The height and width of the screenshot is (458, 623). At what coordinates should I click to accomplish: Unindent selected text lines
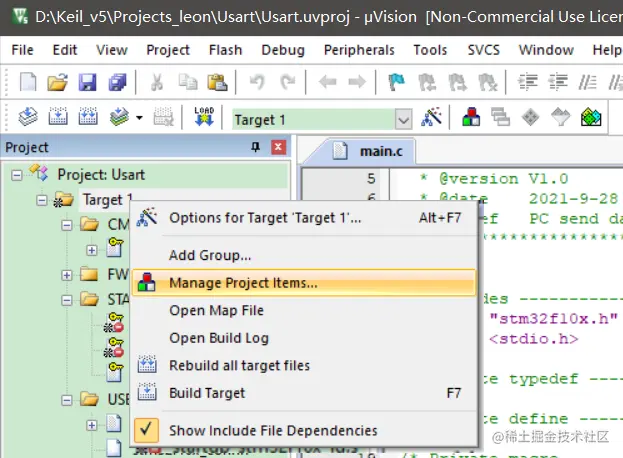[558, 82]
